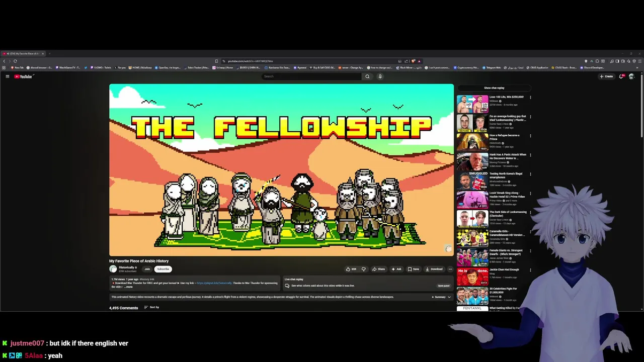644x362 pixels.
Task: Open the 'Discord Developer' bookmark
Action: pos(592,67)
